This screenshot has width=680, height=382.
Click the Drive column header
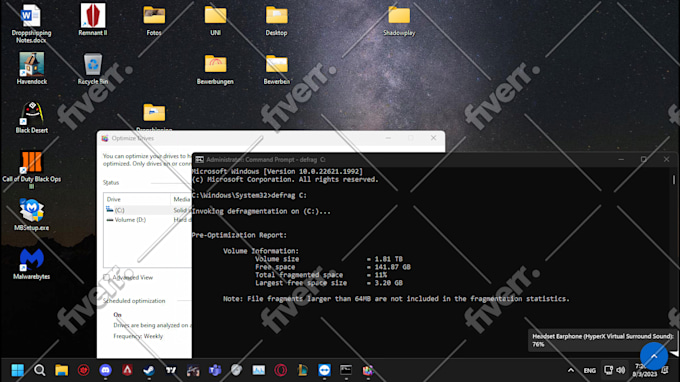pyautogui.click(x=137, y=199)
